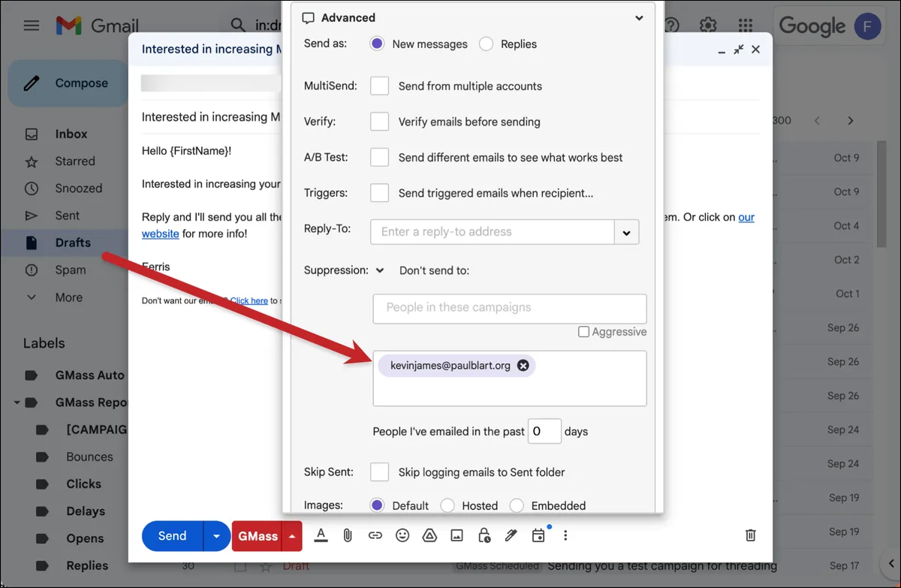This screenshot has height=588, width=901.
Task: Go to previous page of drafts arrow
Action: tap(817, 120)
